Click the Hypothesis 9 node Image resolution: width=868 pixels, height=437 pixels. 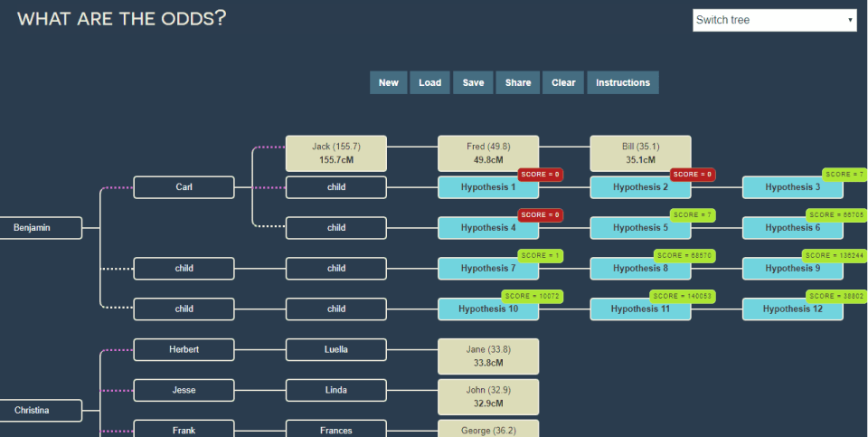point(793,268)
